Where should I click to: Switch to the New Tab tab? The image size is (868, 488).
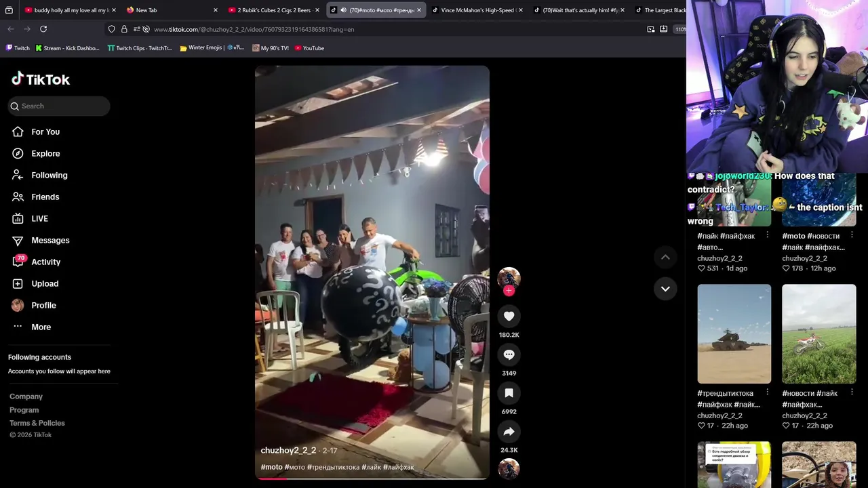[x=172, y=10]
